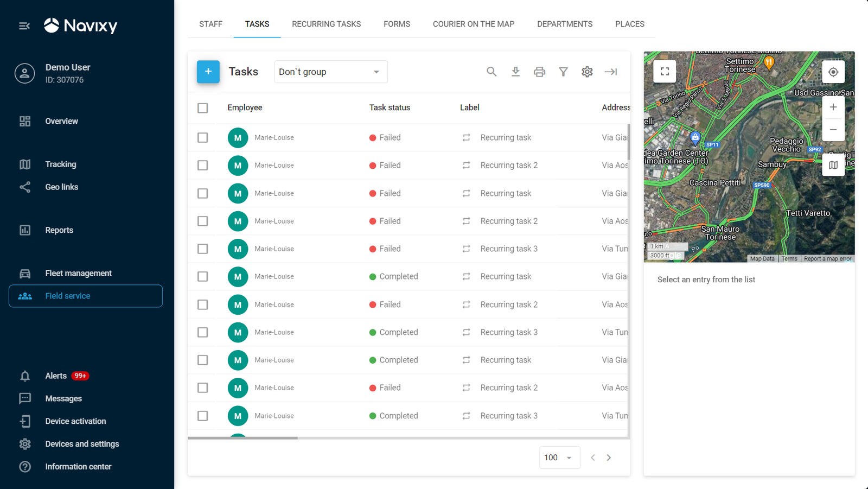Check the first Recurring task row checkbox
This screenshot has height=489, width=868.
click(203, 138)
